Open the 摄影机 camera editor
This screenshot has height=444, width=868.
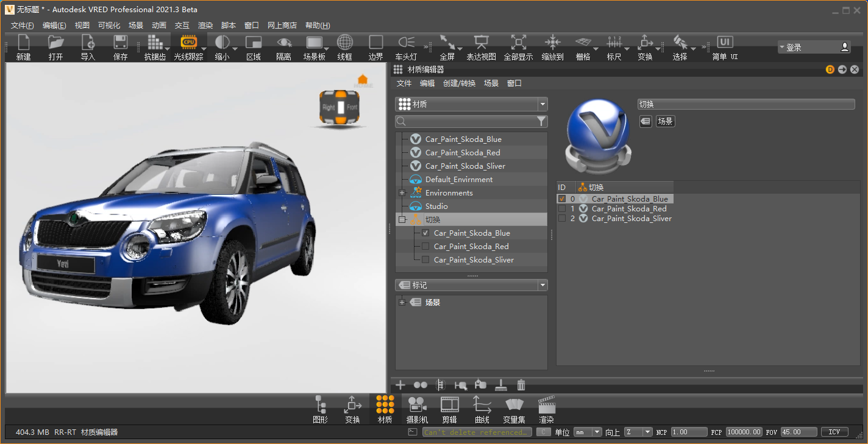417,409
